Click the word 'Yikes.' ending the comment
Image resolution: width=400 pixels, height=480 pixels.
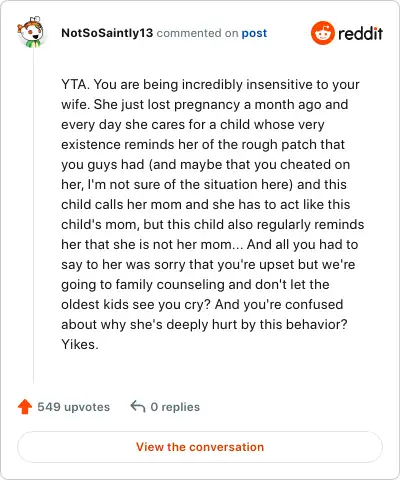[80, 344]
